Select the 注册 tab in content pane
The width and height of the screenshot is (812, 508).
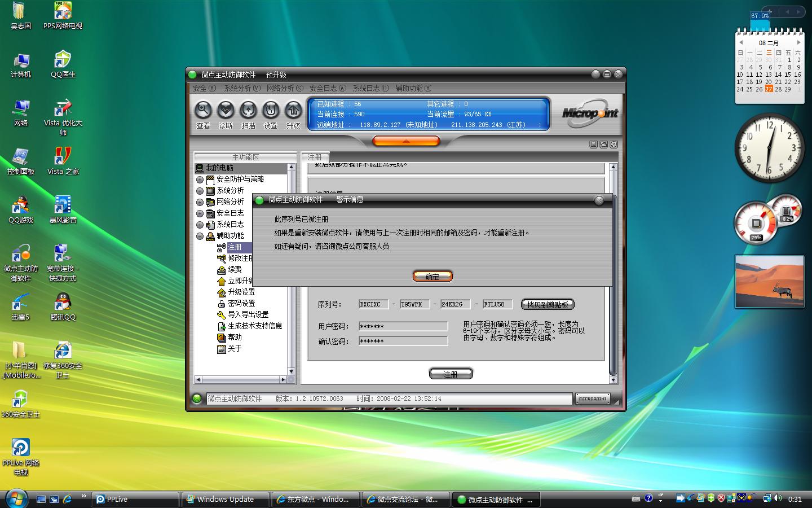pyautogui.click(x=315, y=157)
